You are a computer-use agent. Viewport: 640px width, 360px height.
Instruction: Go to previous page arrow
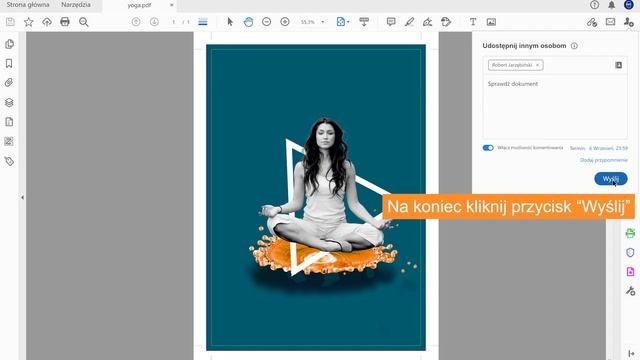(x=136, y=22)
